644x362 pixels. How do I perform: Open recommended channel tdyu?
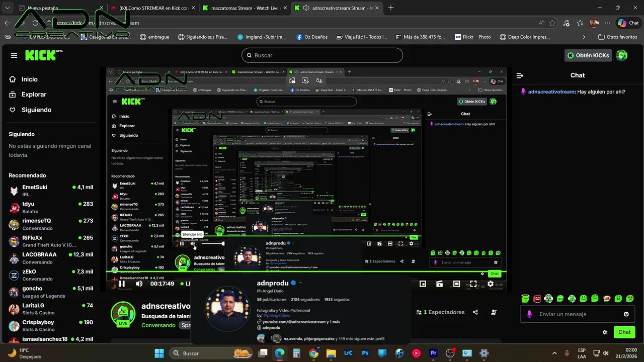[50, 208]
